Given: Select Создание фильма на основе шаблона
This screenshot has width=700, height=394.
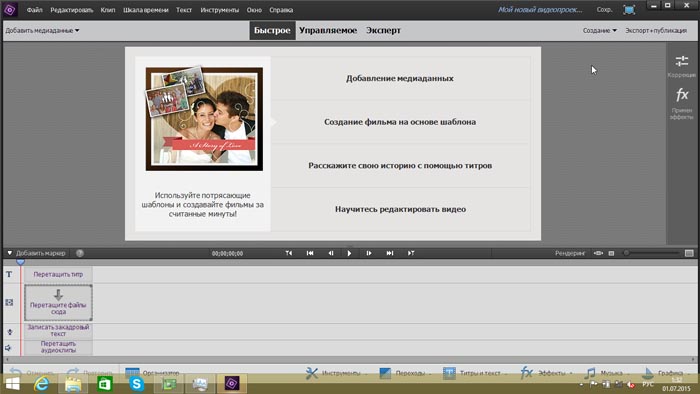Looking at the screenshot, I should (x=400, y=122).
